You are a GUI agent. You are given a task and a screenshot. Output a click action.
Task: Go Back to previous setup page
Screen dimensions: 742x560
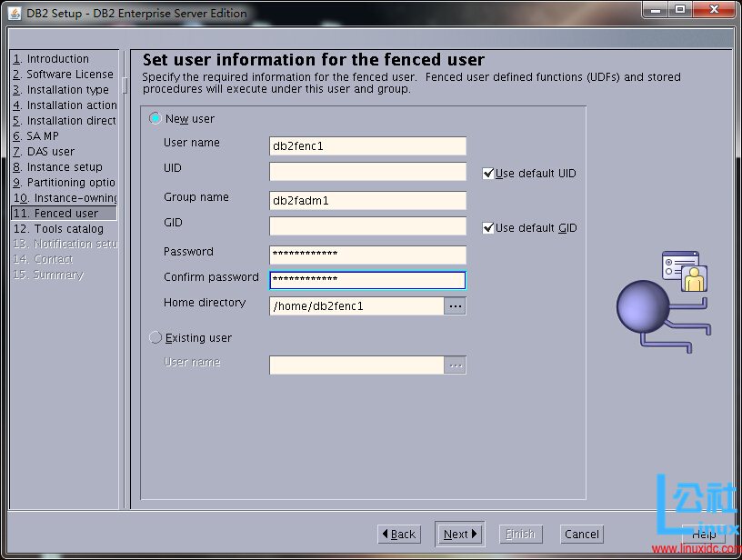[x=398, y=535]
